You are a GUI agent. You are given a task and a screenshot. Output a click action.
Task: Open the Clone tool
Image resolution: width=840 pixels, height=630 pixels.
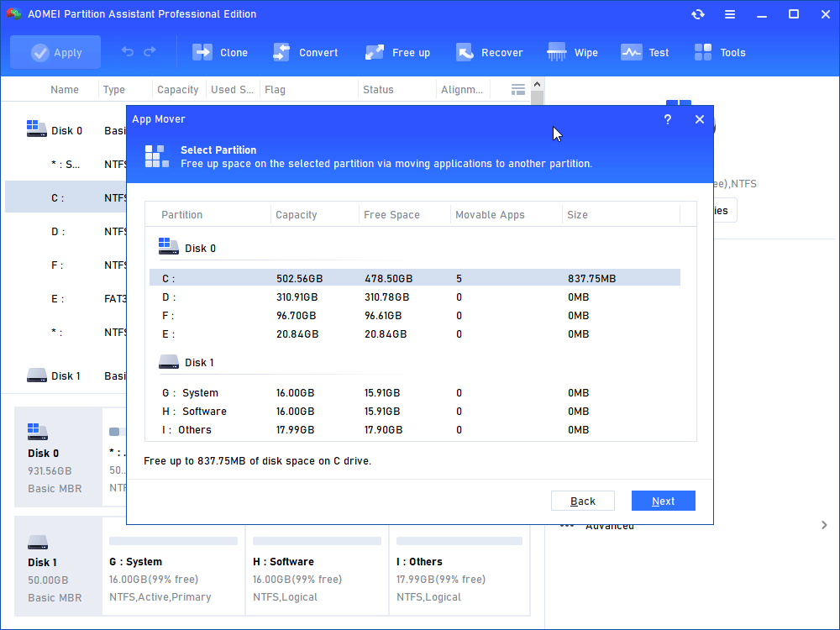[x=219, y=52]
